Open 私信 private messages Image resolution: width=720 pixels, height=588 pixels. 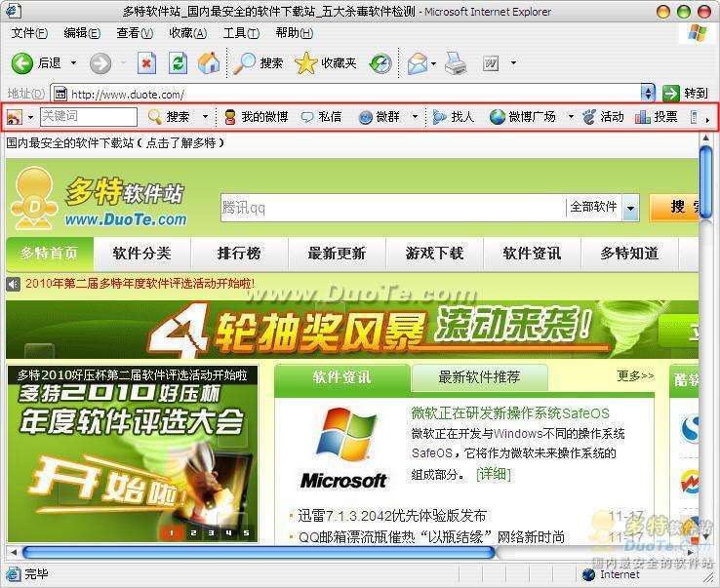[321, 117]
